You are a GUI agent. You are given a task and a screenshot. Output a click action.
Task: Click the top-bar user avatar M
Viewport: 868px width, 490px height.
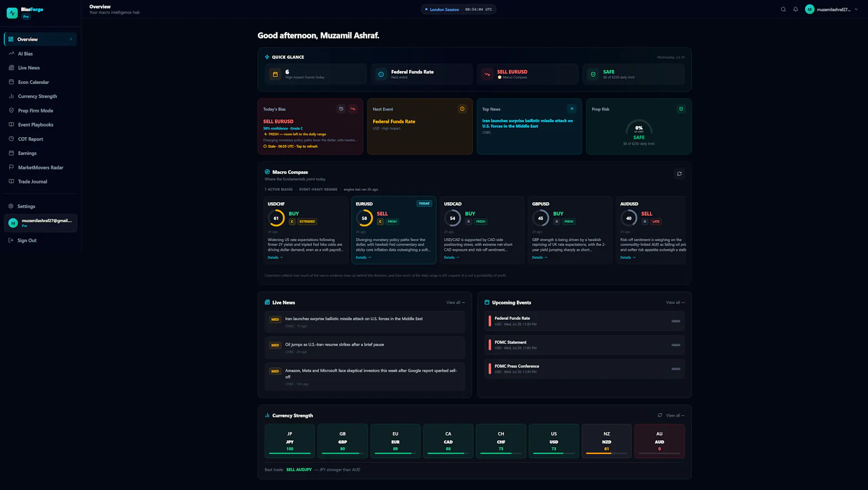(809, 9)
